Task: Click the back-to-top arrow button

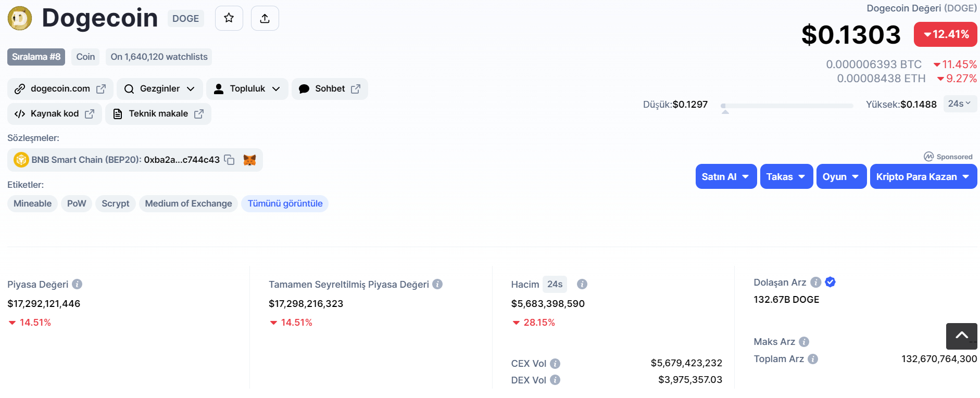Action: (962, 336)
